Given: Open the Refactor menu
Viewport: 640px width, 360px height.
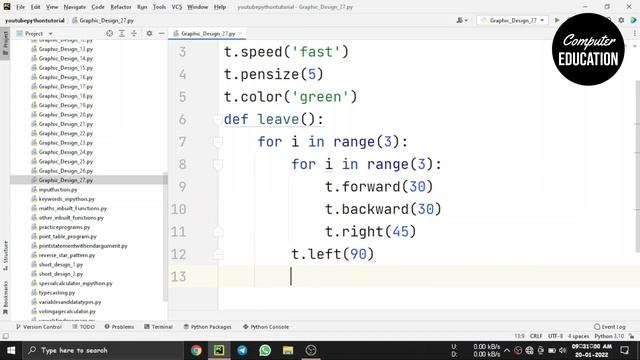Looking at the screenshot, I should [x=121, y=7].
